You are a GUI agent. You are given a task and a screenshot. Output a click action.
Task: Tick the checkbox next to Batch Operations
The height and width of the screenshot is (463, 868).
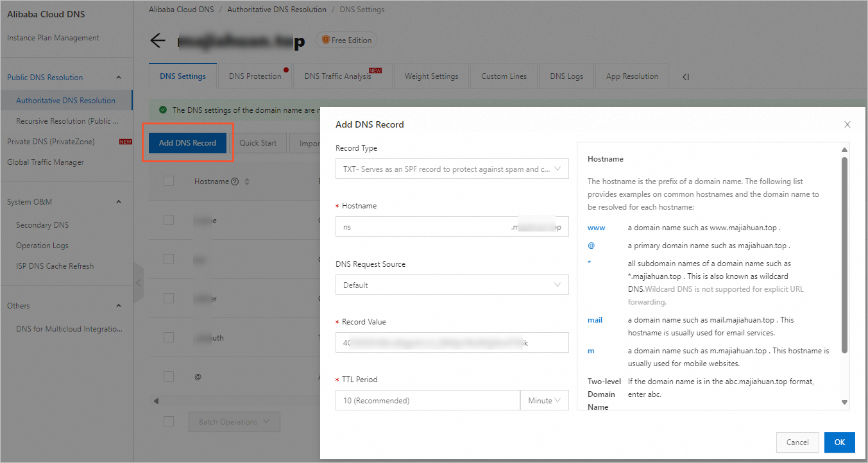pos(169,421)
